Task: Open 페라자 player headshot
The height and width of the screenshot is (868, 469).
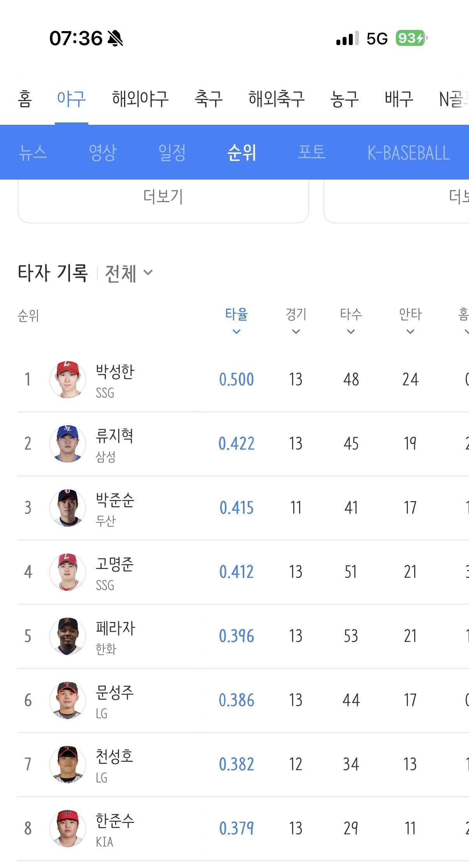Action: click(68, 636)
